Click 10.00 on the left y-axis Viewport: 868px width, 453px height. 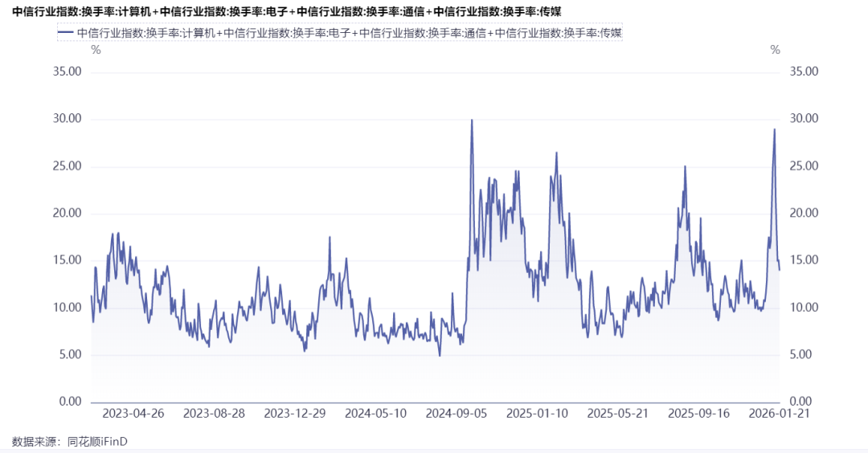67,308
